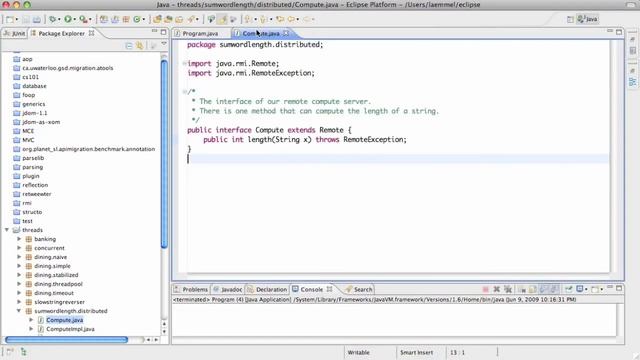The width and height of the screenshot is (640, 360).
Task: Close the Console view tab
Action: [329, 289]
